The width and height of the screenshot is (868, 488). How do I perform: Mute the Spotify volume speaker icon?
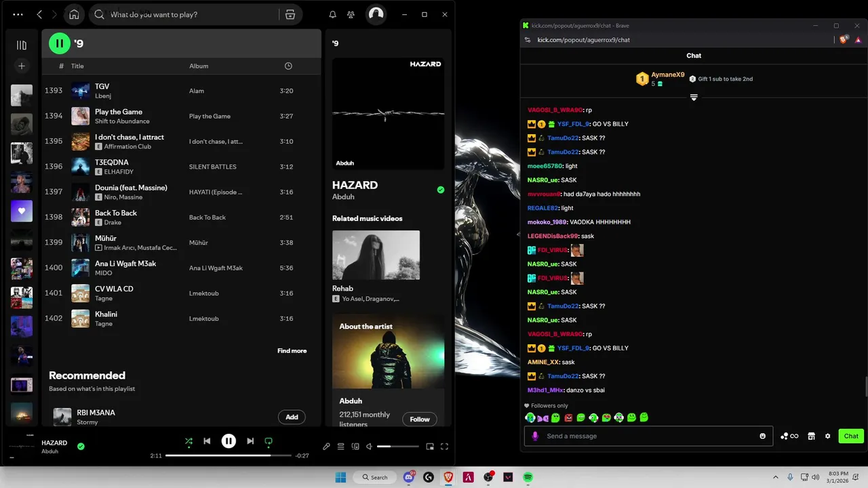(x=369, y=447)
